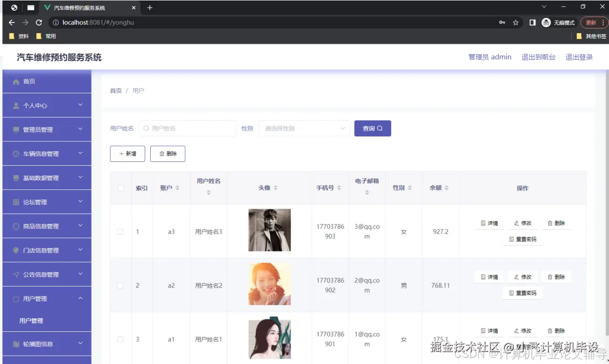Sort the table by 头像 column arrows
Image resolution: width=609 pixels, height=364 pixels.
[276, 188]
